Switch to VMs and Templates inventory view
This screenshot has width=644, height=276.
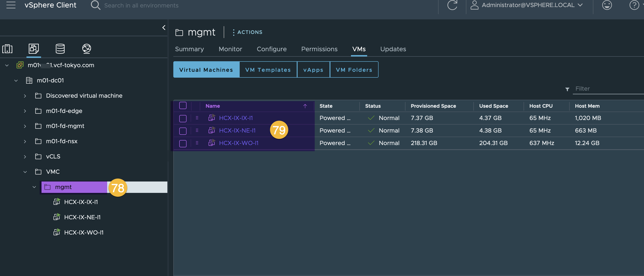34,49
